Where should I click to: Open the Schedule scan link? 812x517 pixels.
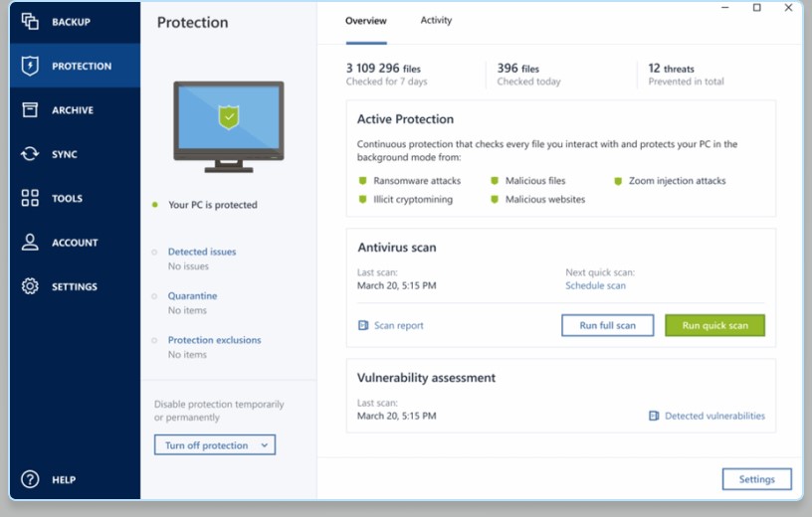pos(595,285)
